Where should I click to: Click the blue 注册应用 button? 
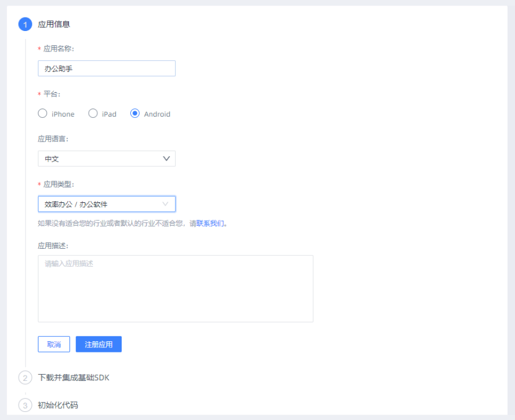tap(98, 344)
